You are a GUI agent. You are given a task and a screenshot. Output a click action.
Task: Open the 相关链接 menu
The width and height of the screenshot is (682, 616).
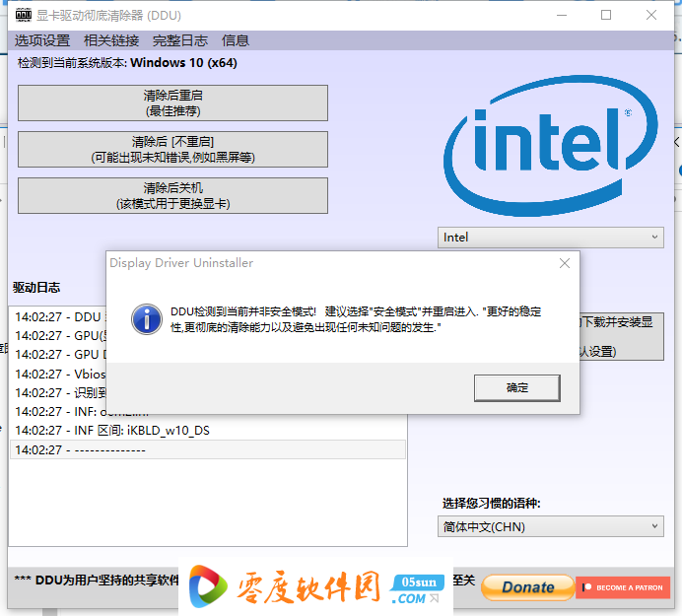coord(111,40)
